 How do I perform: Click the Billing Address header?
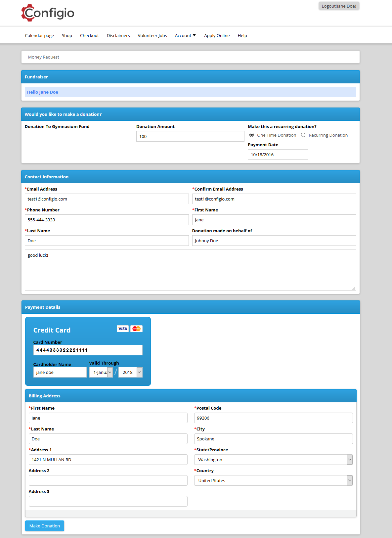coord(191,396)
